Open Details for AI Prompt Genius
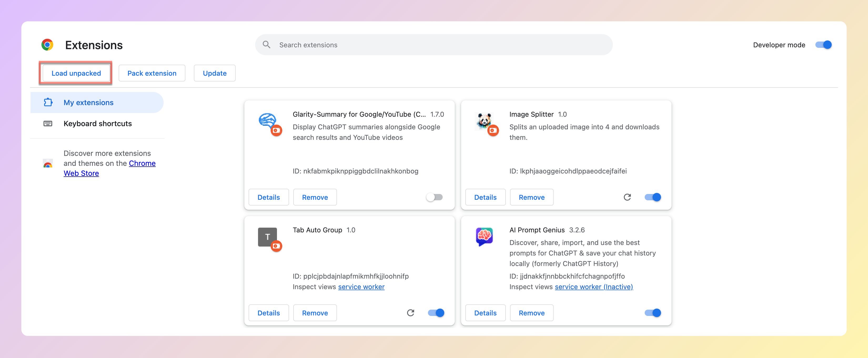 point(485,313)
